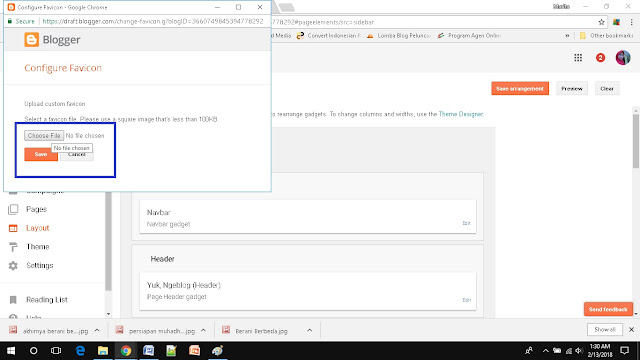Open the account profile avatar
Image resolution: width=640 pixels, height=360 pixels.
[x=623, y=58]
